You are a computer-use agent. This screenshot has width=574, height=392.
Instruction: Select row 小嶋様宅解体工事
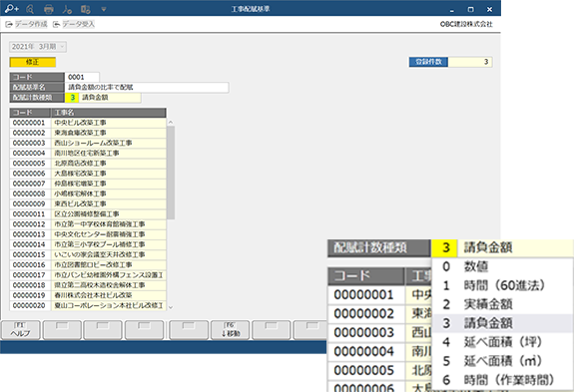88,194
